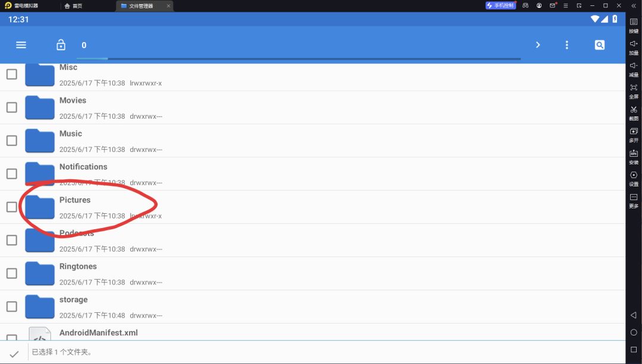The width and height of the screenshot is (642, 364).
Task: Click the APK install icon in the sidebar
Action: pos(634,157)
